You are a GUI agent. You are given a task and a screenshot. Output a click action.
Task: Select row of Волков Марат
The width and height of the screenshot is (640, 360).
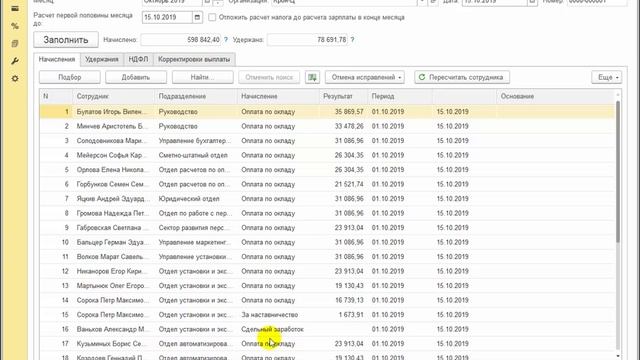pos(327,257)
